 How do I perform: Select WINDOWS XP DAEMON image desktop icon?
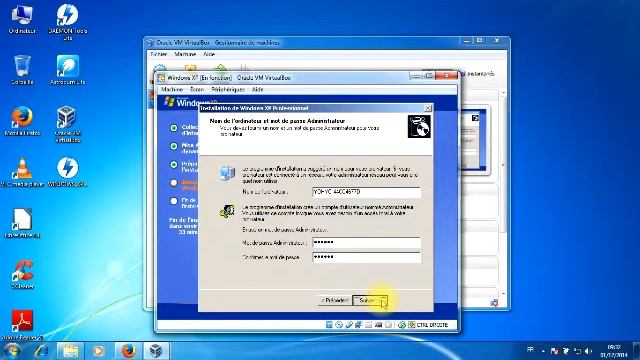(x=68, y=172)
